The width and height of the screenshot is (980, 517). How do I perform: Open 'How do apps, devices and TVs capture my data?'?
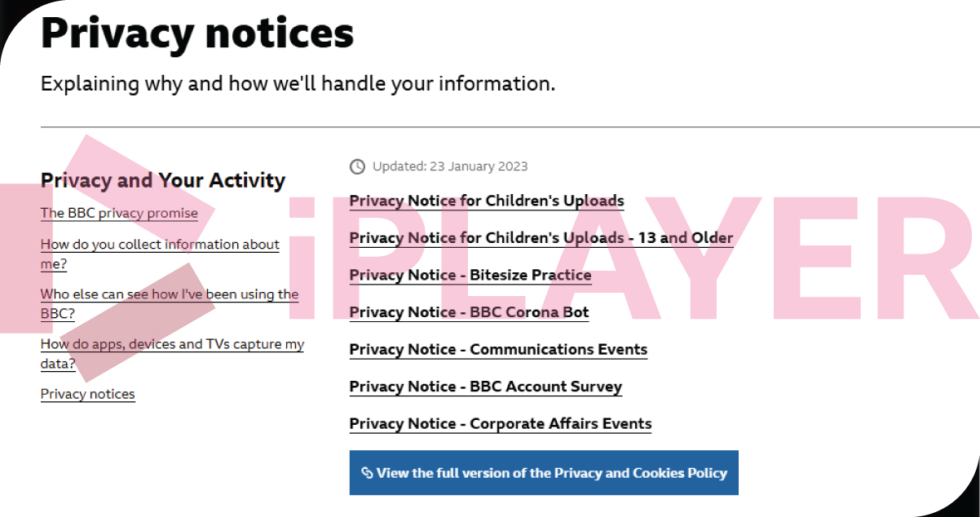point(172,344)
